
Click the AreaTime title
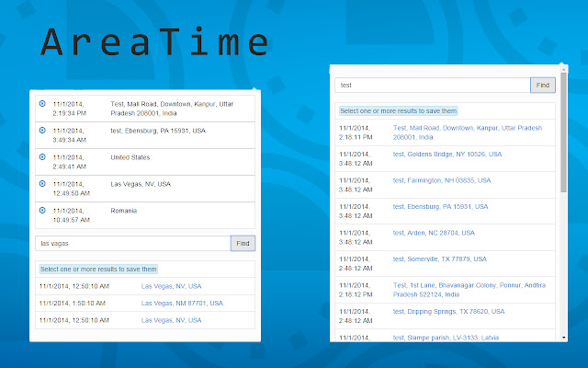click(154, 42)
